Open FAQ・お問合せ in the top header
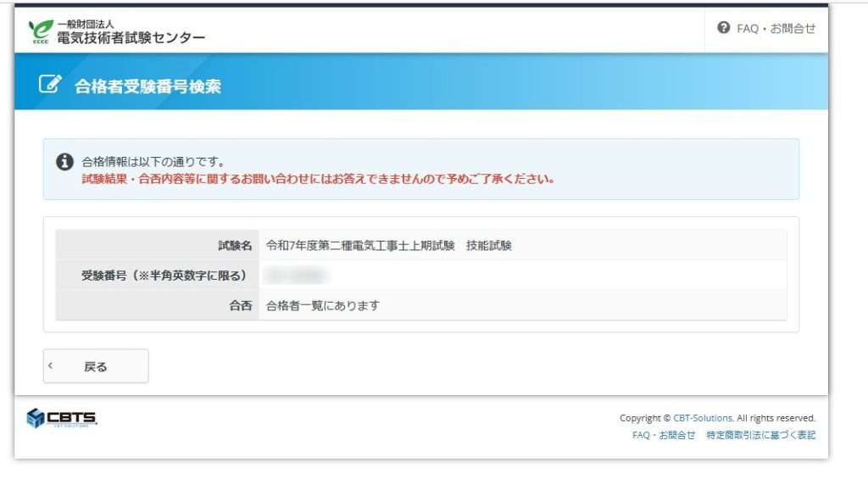 coord(776,29)
